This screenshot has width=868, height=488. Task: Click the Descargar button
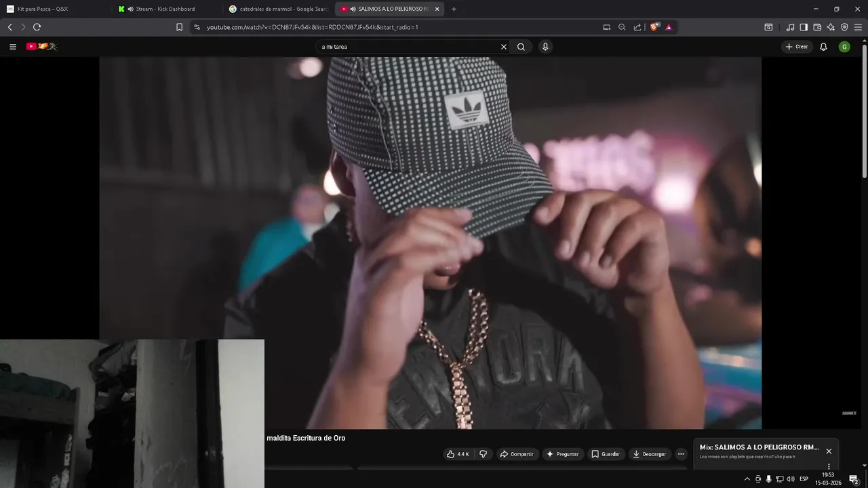click(650, 454)
